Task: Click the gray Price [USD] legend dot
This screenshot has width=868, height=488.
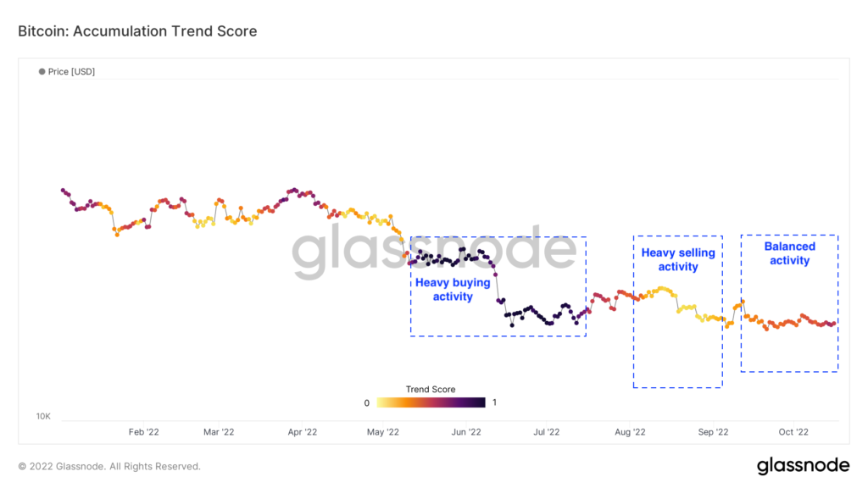Action: 42,72
